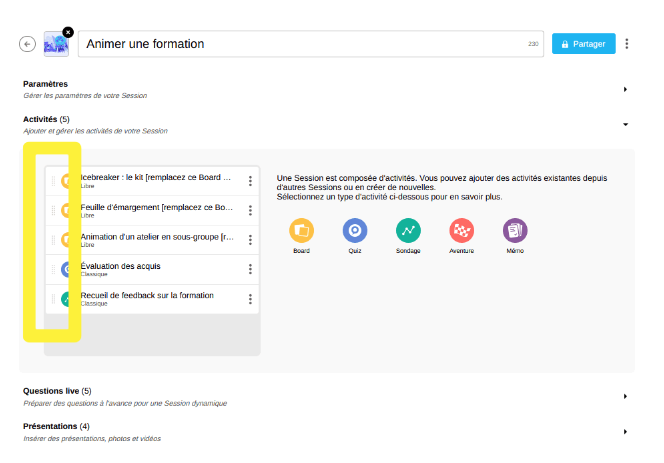
Task: Open Évaluation des acquis options menu
Action: coord(249,269)
